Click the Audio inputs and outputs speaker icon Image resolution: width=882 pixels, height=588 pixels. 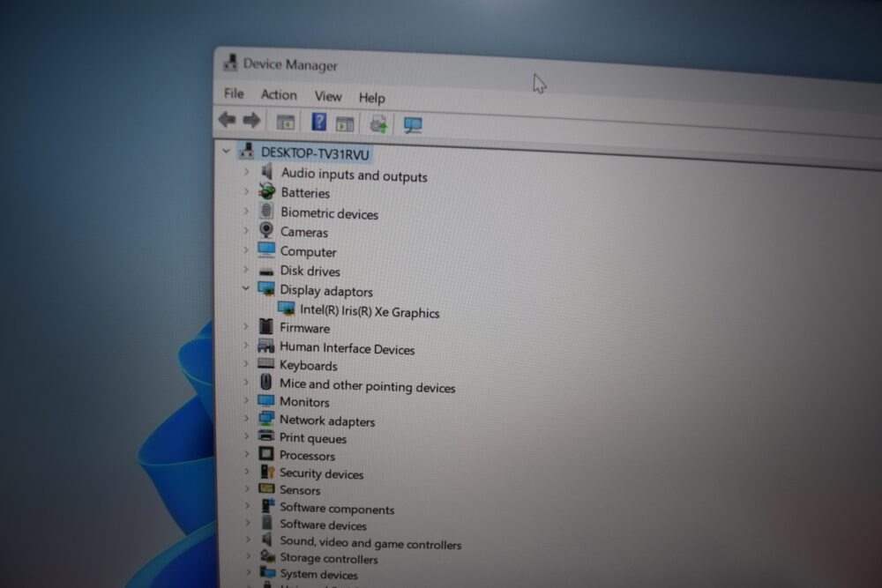click(x=266, y=171)
